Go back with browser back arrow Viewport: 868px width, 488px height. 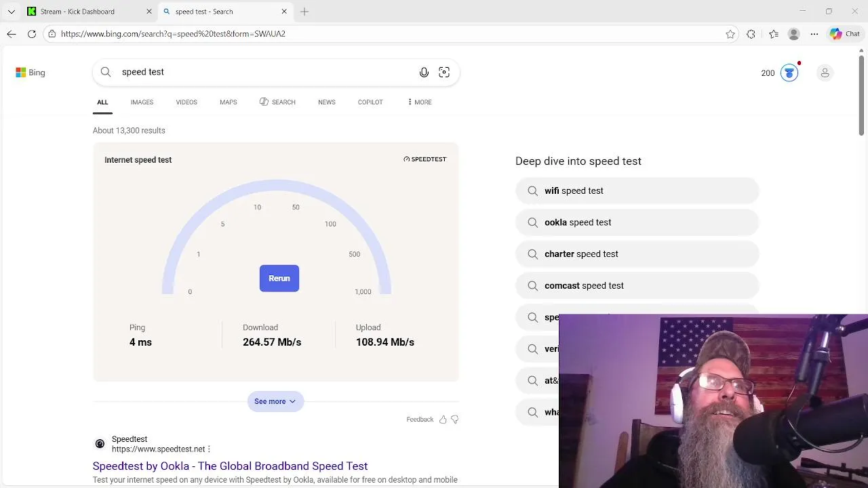tap(12, 34)
